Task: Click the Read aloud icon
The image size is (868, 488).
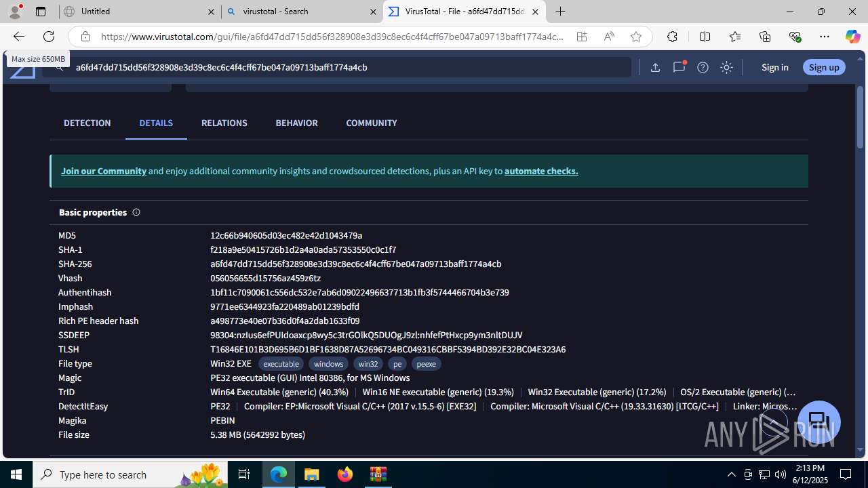Action: coord(609,37)
